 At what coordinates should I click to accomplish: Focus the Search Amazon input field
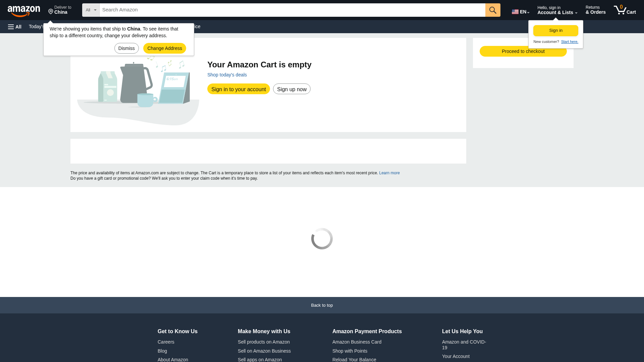[292, 10]
